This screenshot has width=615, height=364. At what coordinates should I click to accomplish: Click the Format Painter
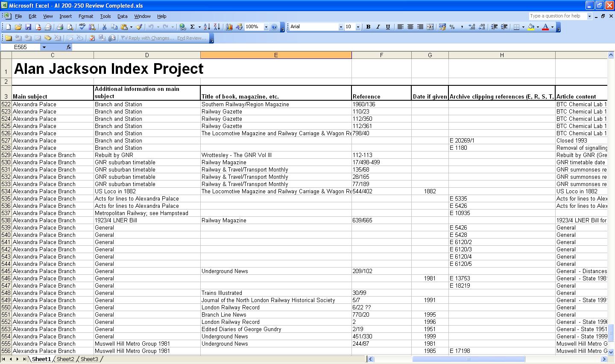point(138,26)
